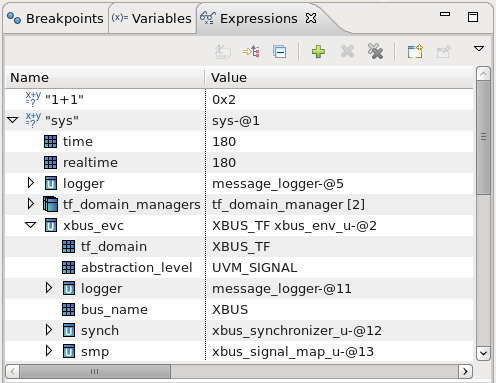496x383 pixels.
Task: Add a new expression with green plus
Action: pyautogui.click(x=318, y=52)
